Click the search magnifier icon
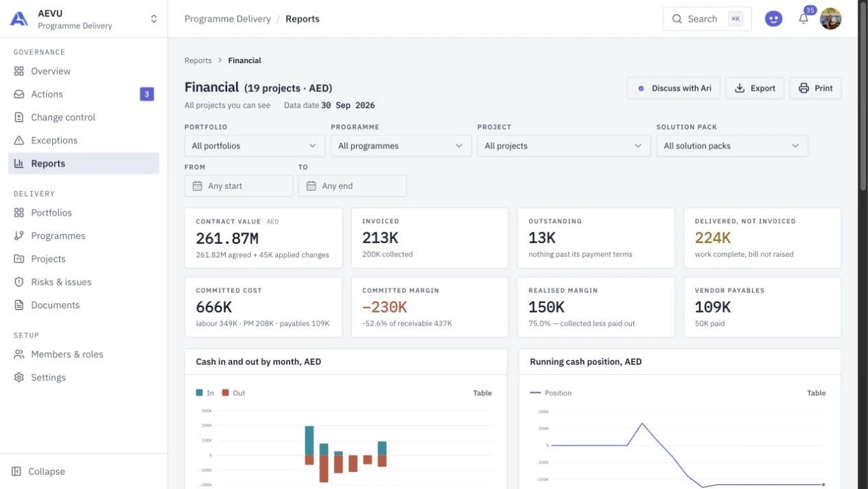The height and width of the screenshot is (489, 868). pyautogui.click(x=677, y=19)
